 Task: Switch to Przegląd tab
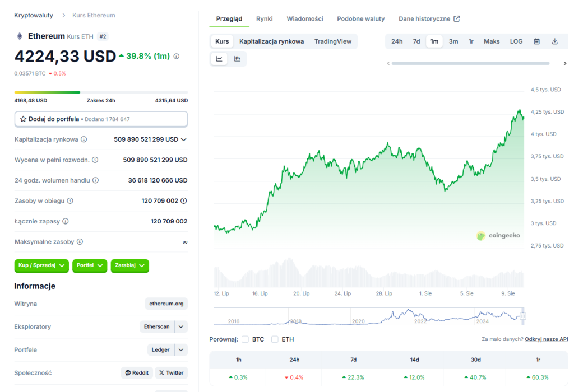(229, 18)
